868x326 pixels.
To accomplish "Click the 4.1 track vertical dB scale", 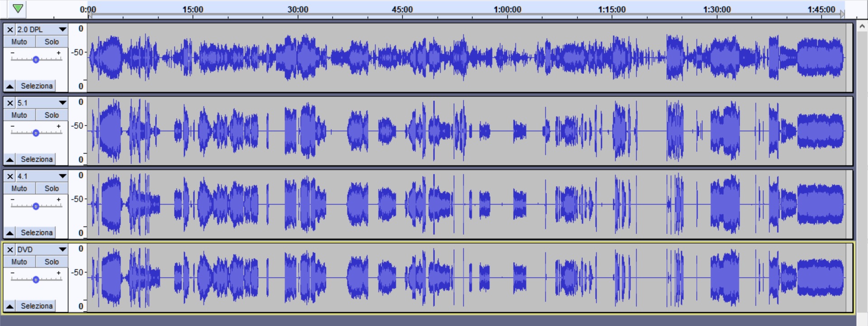I will 78,204.
